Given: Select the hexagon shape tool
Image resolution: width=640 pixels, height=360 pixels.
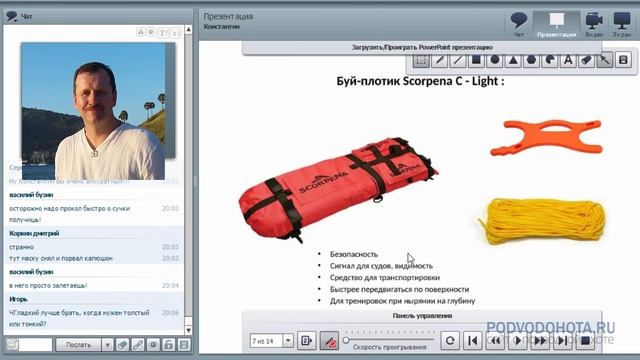Looking at the screenshot, I should coord(531,60).
